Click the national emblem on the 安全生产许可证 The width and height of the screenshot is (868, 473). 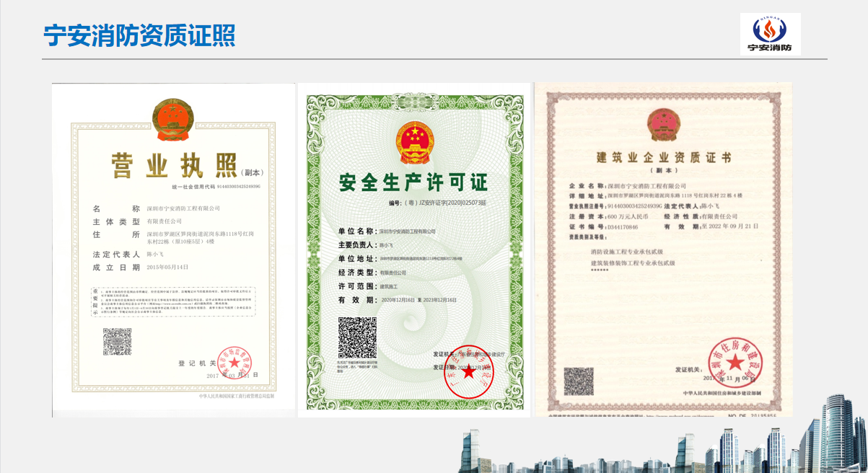(x=415, y=143)
